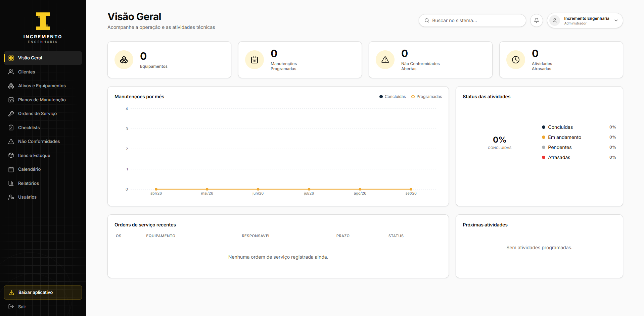The height and width of the screenshot is (316, 644).
Task: Click the Incremento Engenharia logo
Action: click(43, 28)
